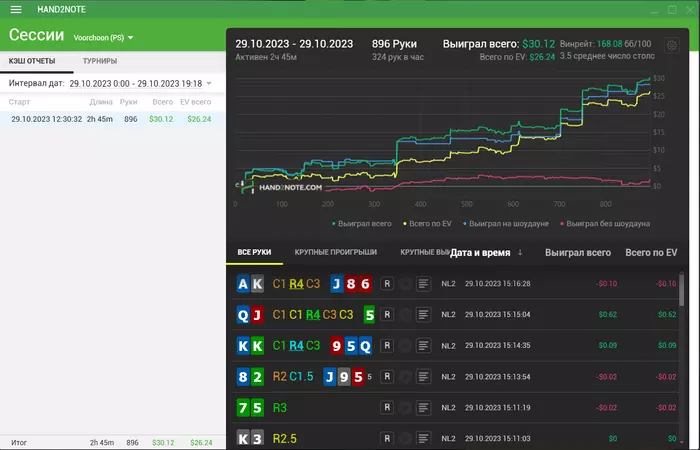
Task: Open hand history text icon for 75 hand
Action: 423,408
